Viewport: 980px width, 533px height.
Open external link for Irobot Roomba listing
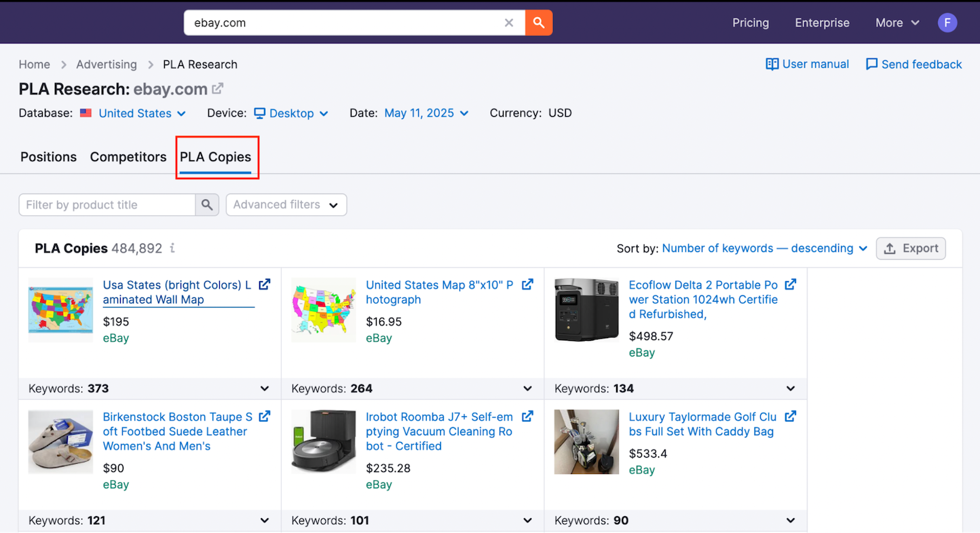pos(527,416)
